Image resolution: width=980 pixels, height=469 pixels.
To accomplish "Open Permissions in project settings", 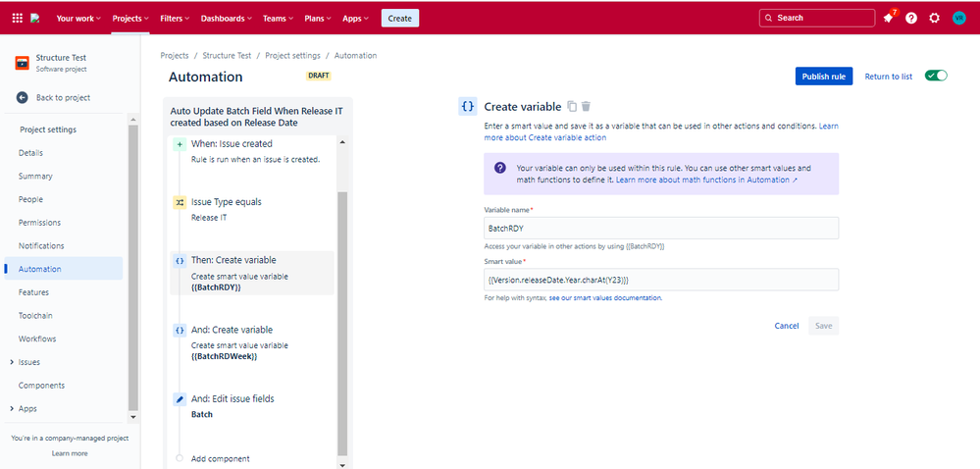I will pos(39,222).
